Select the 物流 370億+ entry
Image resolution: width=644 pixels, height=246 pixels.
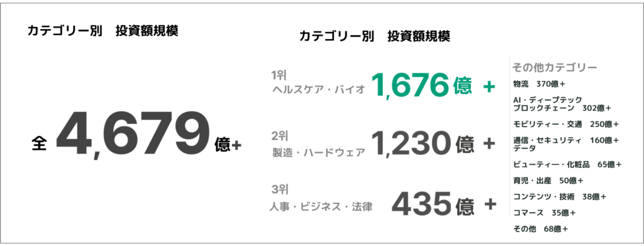(539, 84)
